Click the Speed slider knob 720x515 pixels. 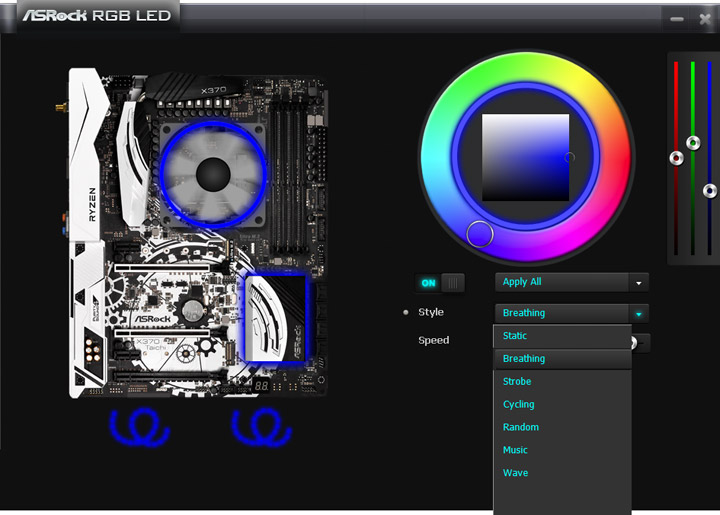pos(634,342)
